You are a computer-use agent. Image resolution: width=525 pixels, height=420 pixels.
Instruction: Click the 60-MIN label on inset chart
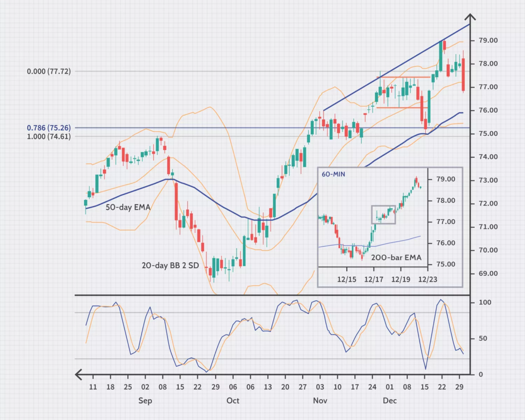(x=332, y=174)
